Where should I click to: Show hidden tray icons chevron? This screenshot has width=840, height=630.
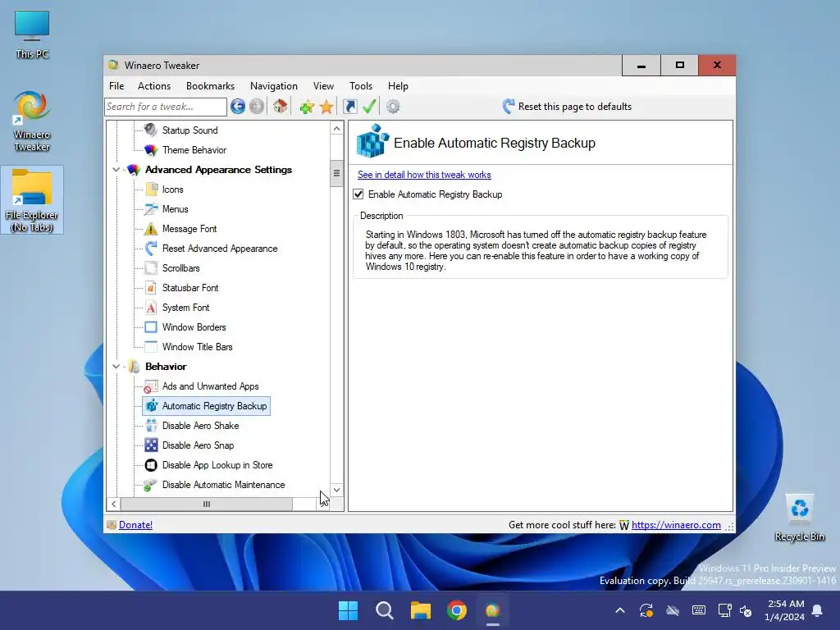(620, 610)
